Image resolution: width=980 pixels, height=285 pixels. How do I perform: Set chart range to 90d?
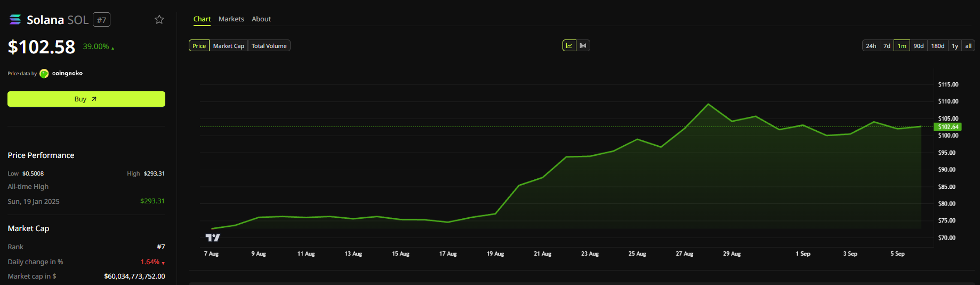click(x=919, y=46)
